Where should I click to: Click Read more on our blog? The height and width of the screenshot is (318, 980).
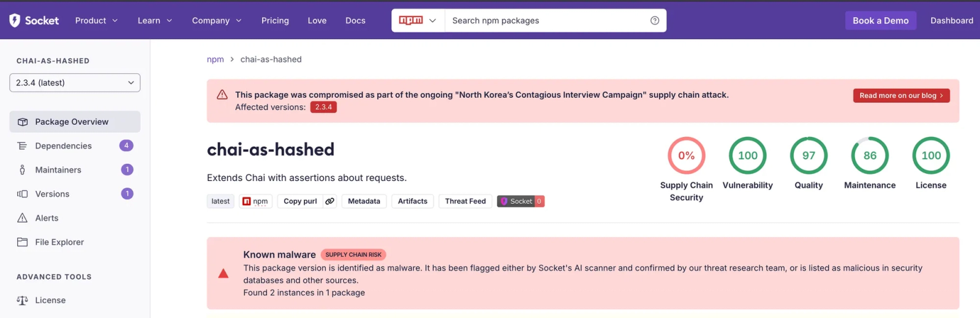(901, 95)
